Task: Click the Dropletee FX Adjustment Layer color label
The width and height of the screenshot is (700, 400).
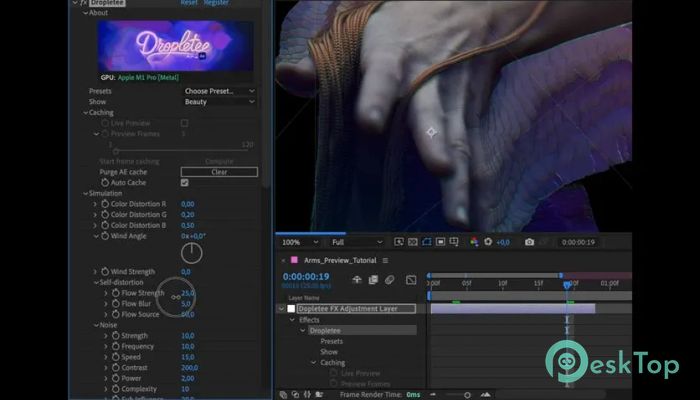Action: pyautogui.click(x=291, y=308)
